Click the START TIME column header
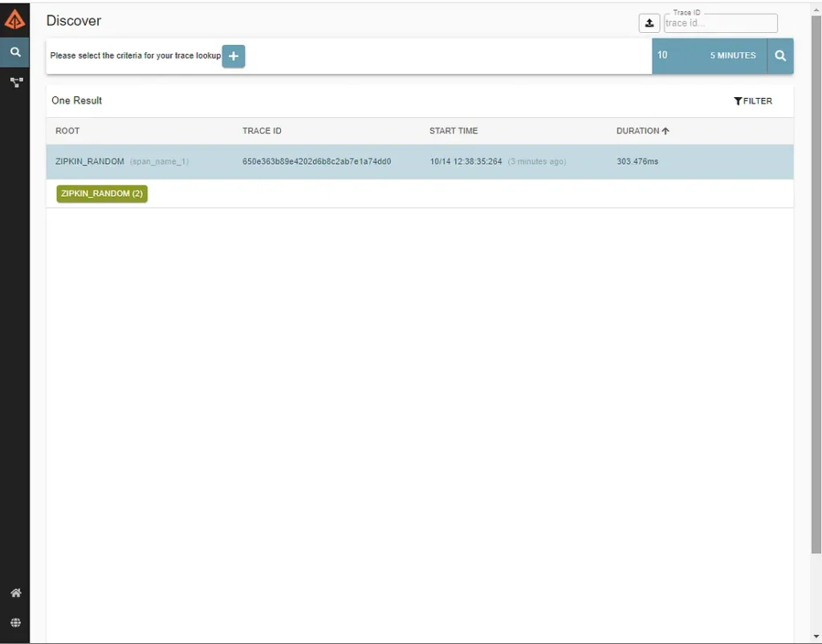Image resolution: width=822 pixels, height=644 pixels. (454, 131)
